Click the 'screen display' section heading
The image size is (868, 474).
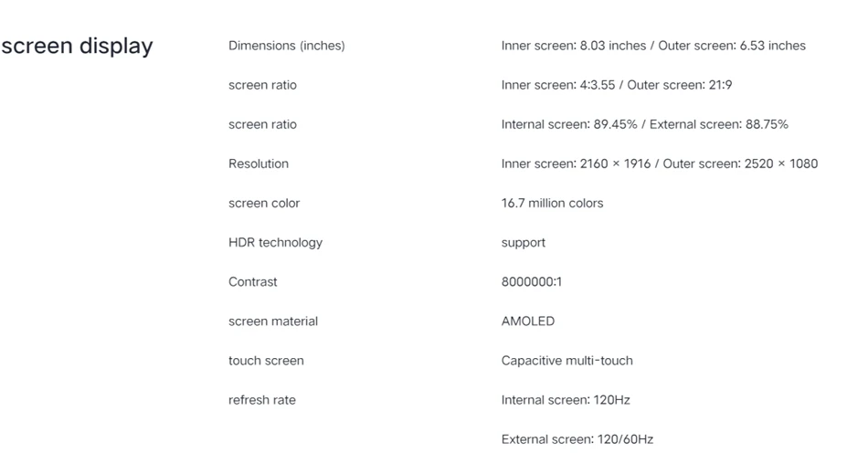(77, 46)
